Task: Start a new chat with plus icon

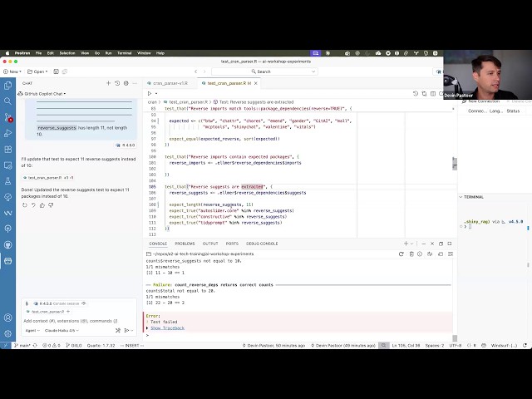Action: tap(109, 83)
